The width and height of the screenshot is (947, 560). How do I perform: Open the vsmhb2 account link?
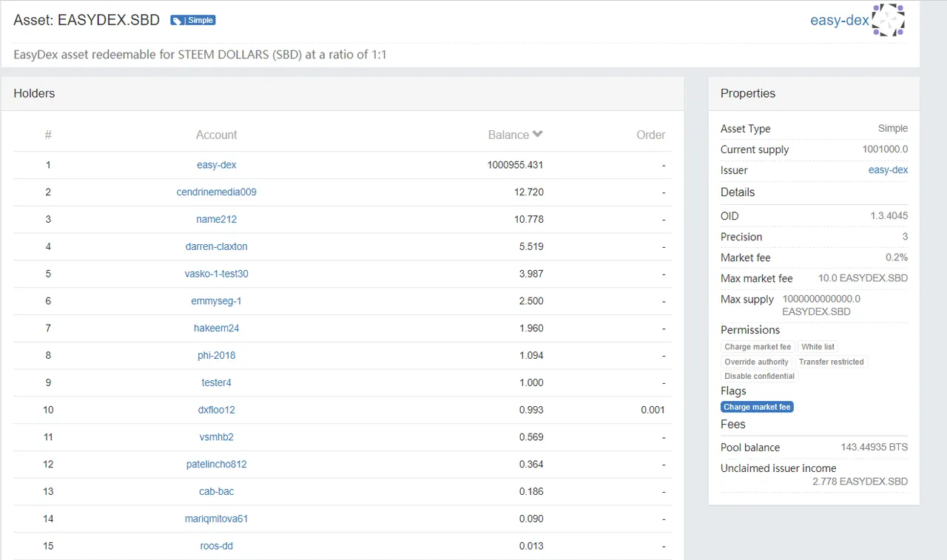(217, 437)
